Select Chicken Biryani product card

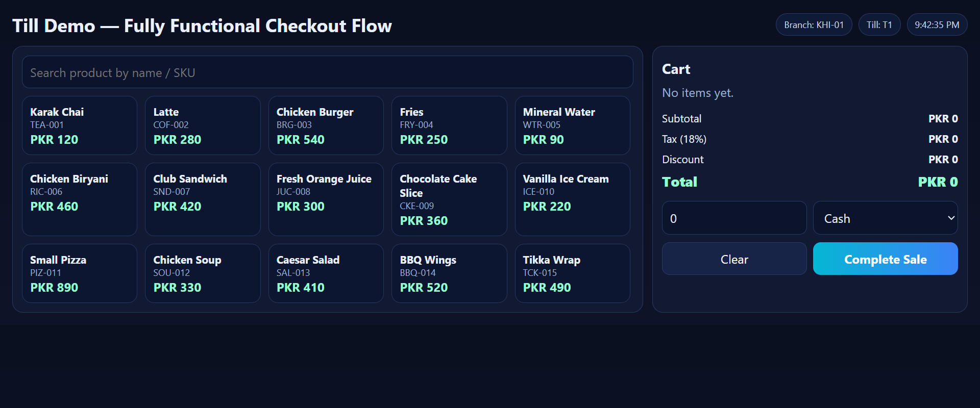click(80, 199)
